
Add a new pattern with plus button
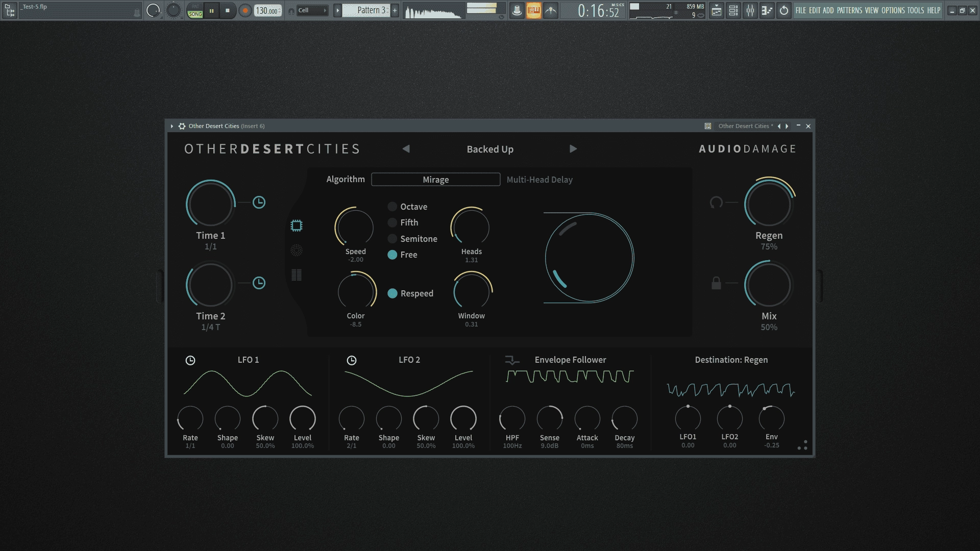coord(395,10)
